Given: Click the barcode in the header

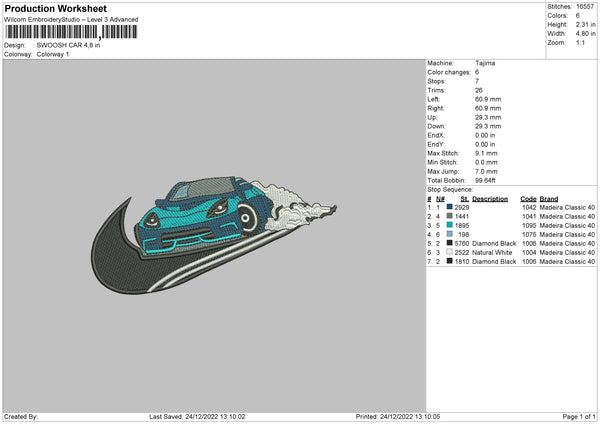Looking at the screenshot, I should [72, 32].
